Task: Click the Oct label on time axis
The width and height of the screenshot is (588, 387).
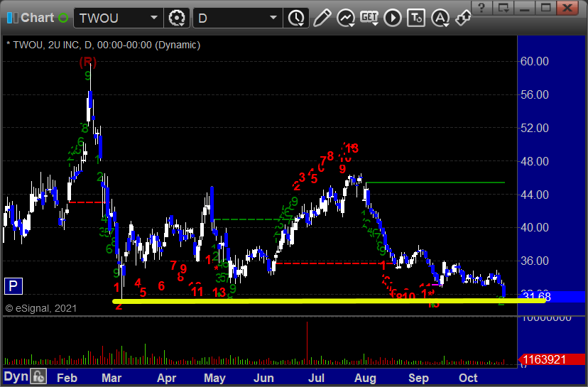Action: click(468, 378)
